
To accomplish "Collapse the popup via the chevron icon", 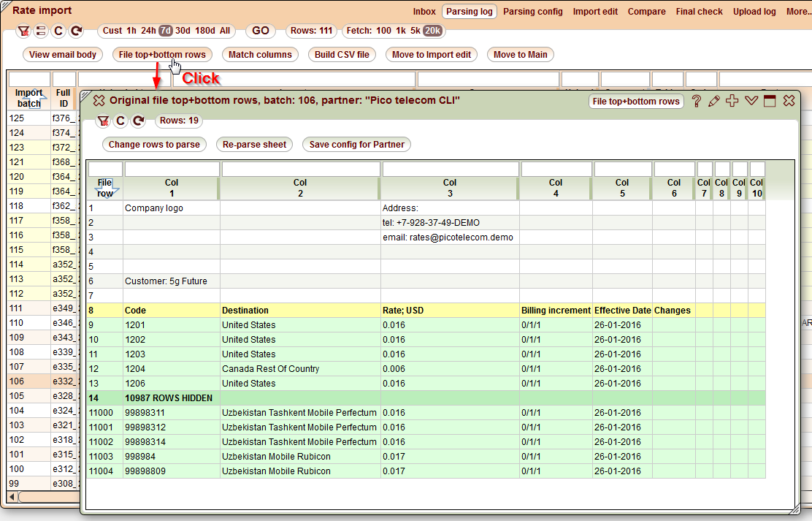I will [751, 102].
